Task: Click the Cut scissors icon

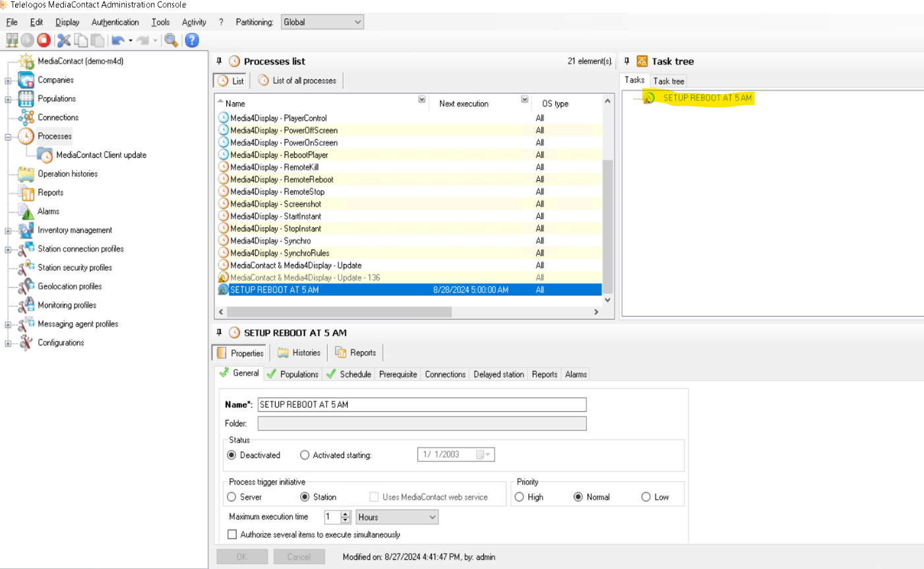Action: (64, 40)
